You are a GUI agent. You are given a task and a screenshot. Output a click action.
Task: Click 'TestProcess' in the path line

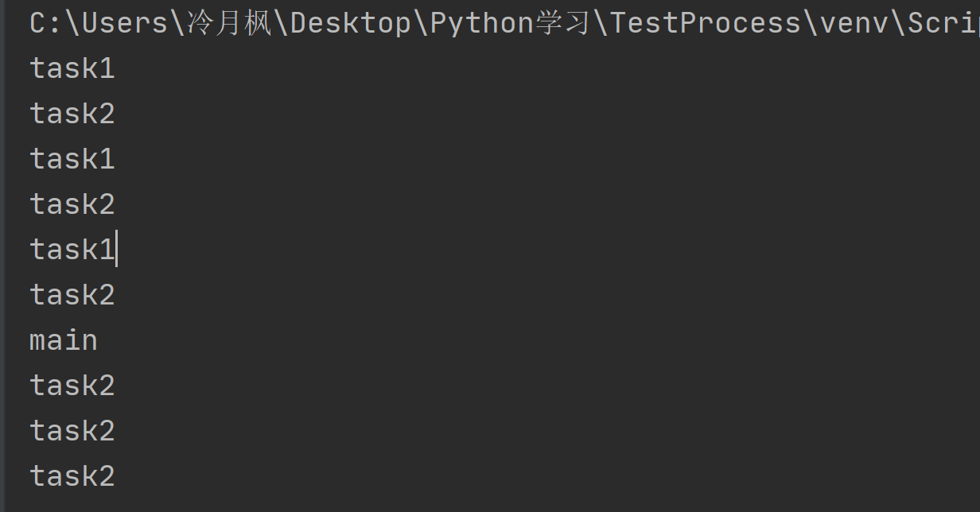coord(705,24)
